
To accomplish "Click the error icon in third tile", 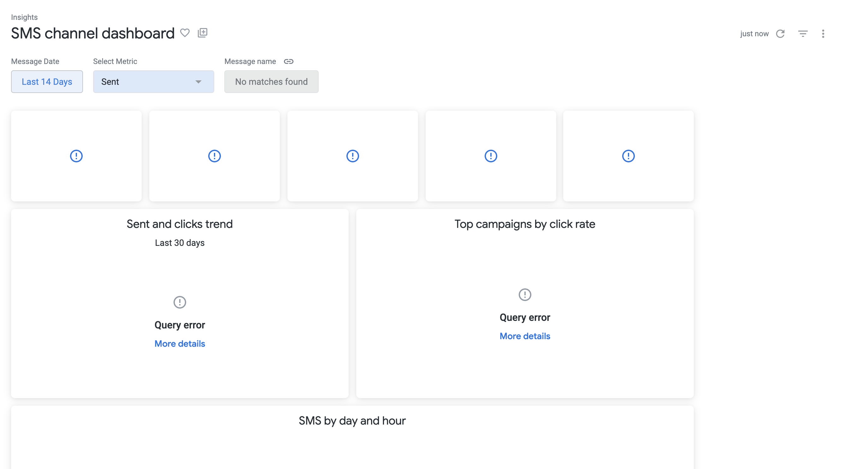I will click(x=352, y=156).
